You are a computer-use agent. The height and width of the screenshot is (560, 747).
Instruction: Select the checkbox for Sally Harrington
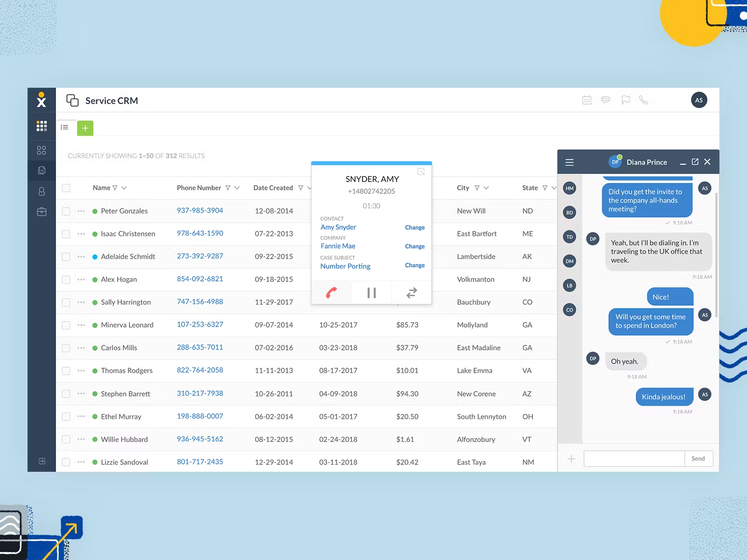click(66, 302)
